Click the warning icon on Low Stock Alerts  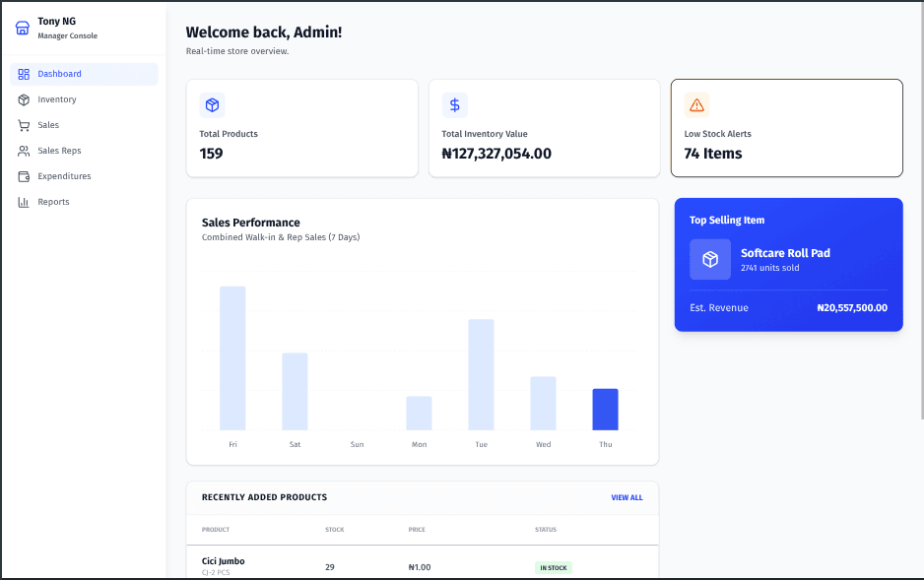[x=696, y=104]
